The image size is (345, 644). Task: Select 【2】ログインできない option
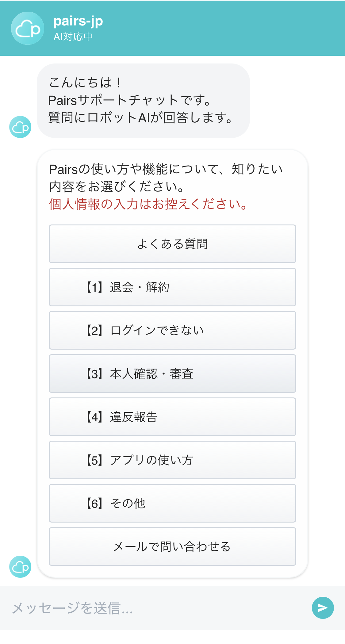point(172,330)
